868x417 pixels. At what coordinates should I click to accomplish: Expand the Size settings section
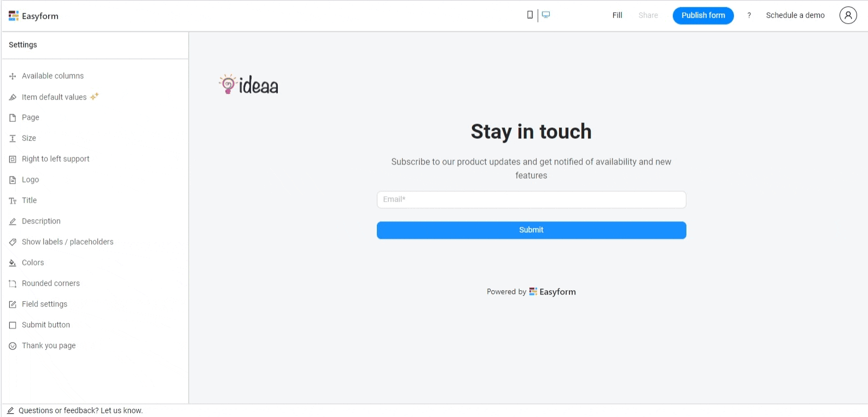tap(29, 138)
